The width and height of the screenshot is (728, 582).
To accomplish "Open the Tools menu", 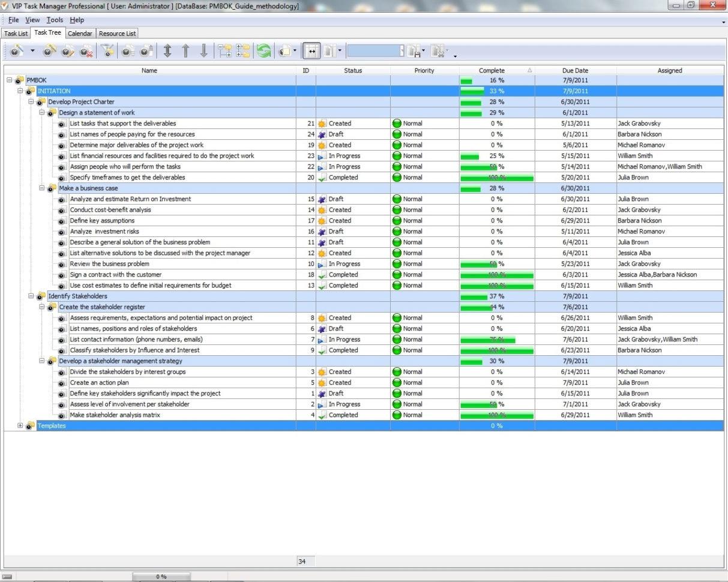I will coord(55,20).
